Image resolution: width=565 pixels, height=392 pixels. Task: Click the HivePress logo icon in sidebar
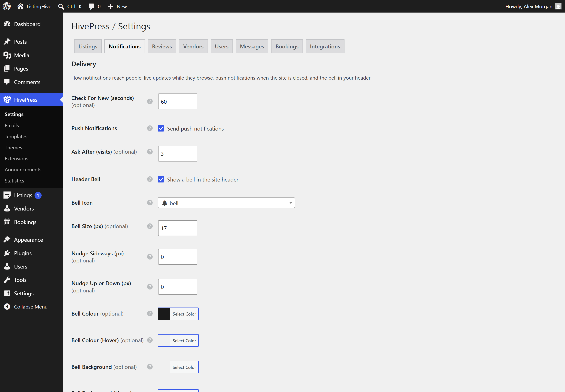[7, 100]
